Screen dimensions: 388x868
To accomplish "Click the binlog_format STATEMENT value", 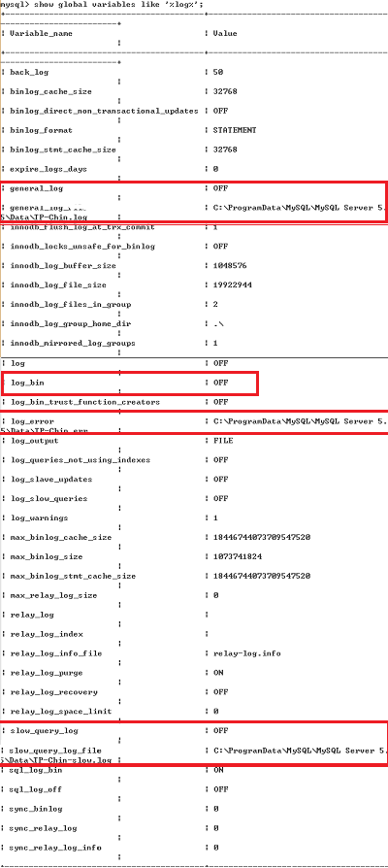I will [235, 131].
